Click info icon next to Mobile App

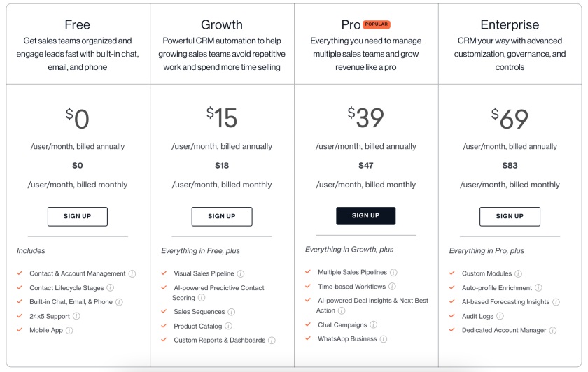coord(69,331)
